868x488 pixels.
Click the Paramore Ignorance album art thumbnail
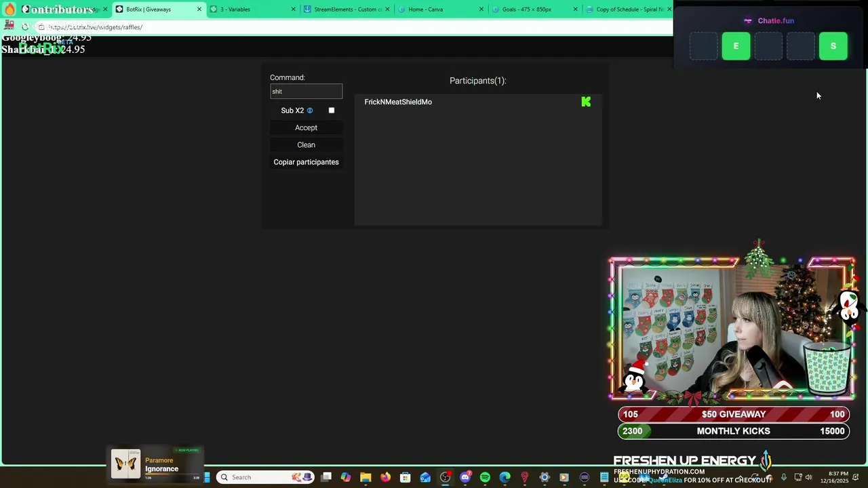[125, 464]
